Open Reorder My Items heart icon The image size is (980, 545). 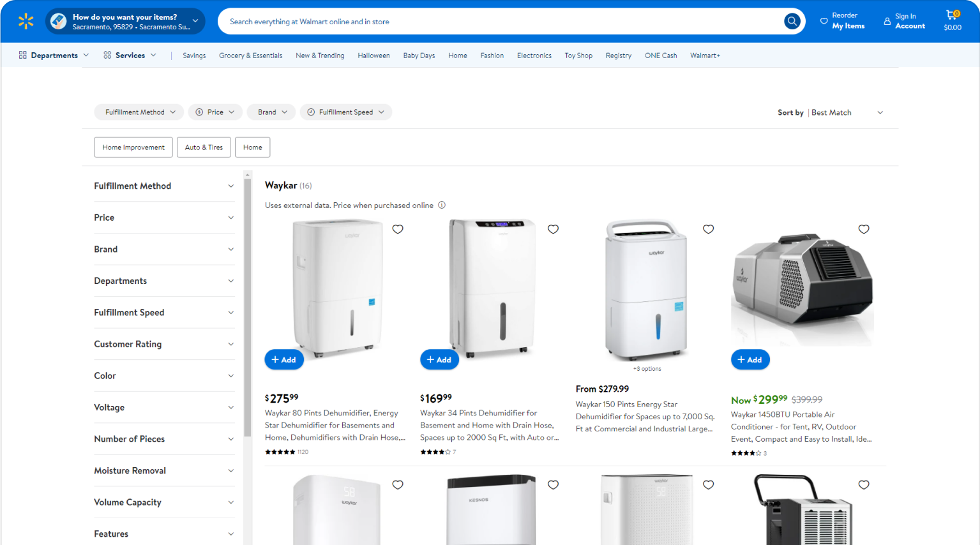(824, 21)
